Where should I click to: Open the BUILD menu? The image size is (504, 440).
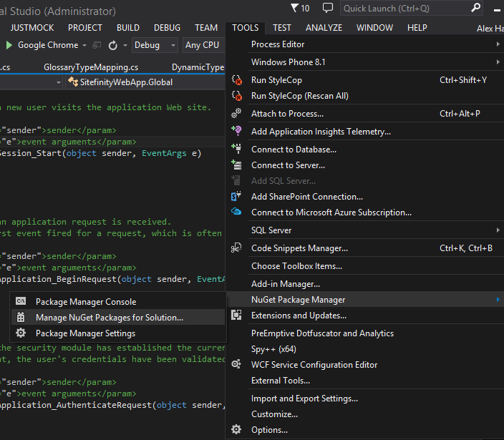pyautogui.click(x=128, y=28)
